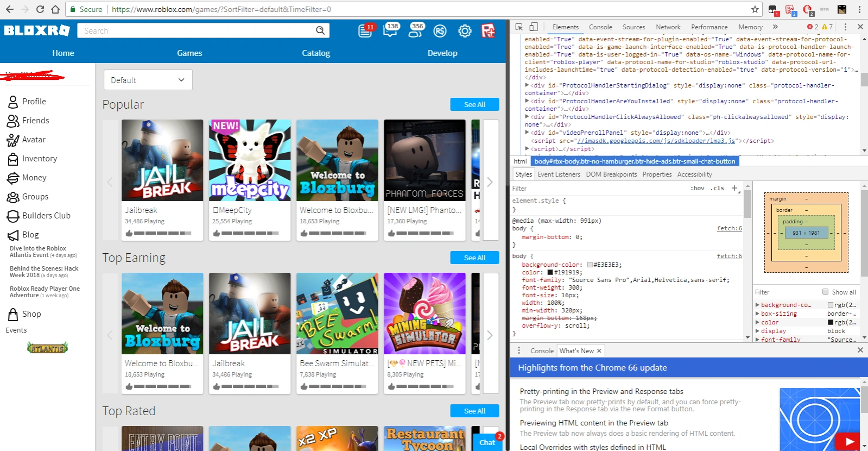The image size is (868, 451).
Task: Open the Network tab
Action: (668, 27)
